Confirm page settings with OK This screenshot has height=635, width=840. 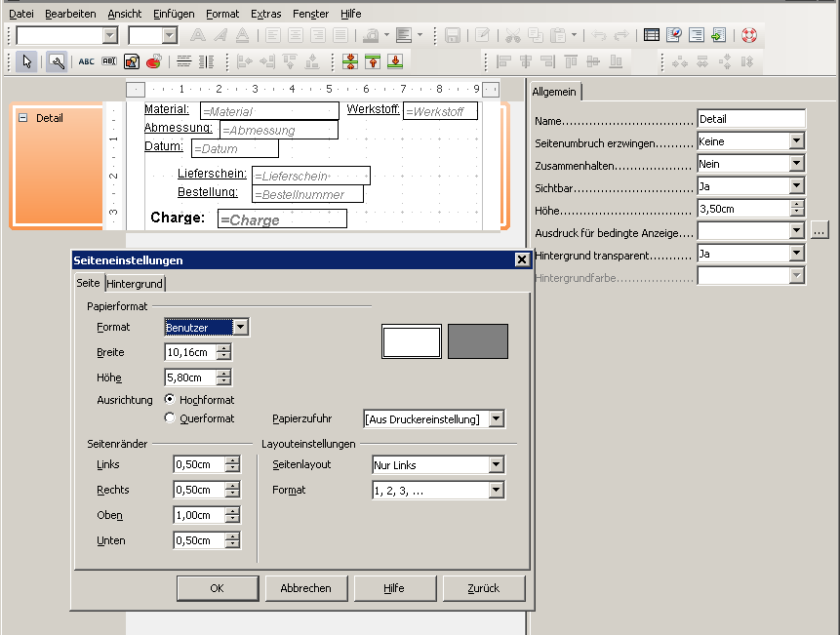pyautogui.click(x=217, y=588)
